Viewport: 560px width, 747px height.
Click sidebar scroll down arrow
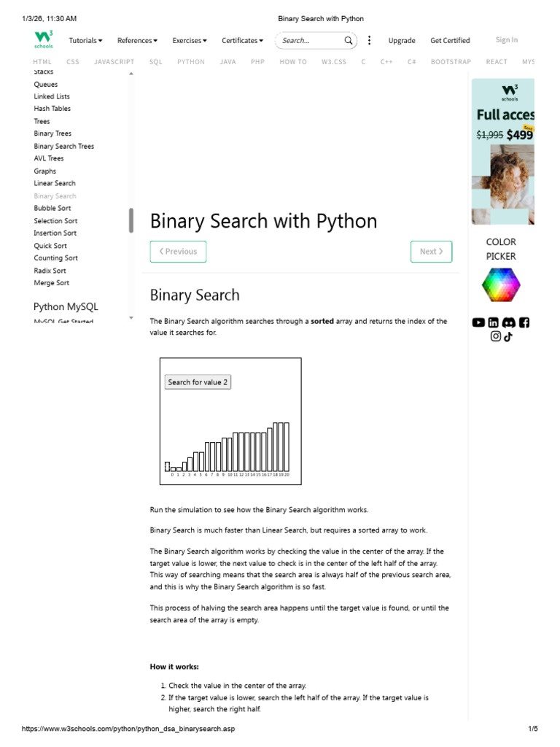click(131, 318)
